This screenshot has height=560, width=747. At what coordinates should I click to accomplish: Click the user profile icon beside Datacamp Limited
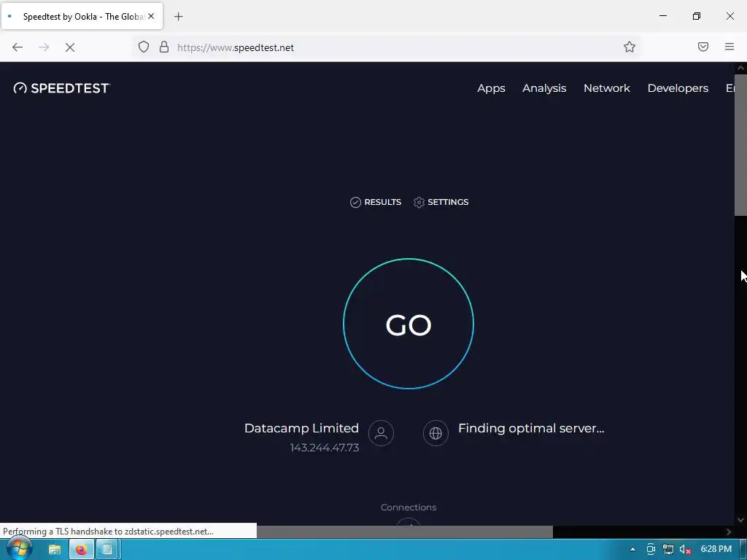coord(381,433)
